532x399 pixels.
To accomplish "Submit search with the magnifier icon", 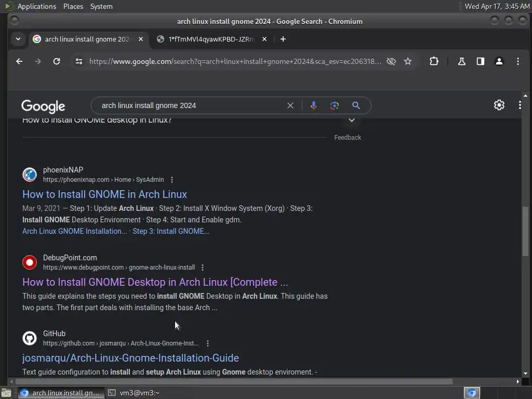I will coord(356,105).
